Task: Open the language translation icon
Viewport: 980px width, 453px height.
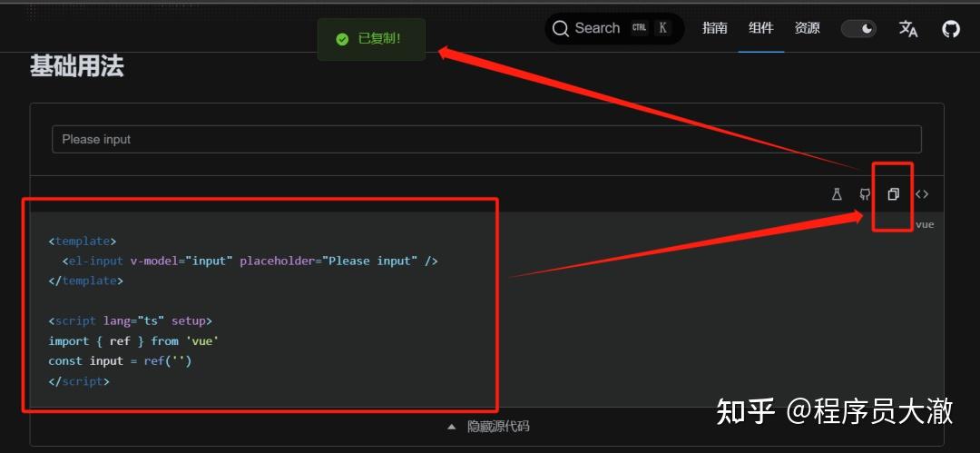Action: coord(908,29)
